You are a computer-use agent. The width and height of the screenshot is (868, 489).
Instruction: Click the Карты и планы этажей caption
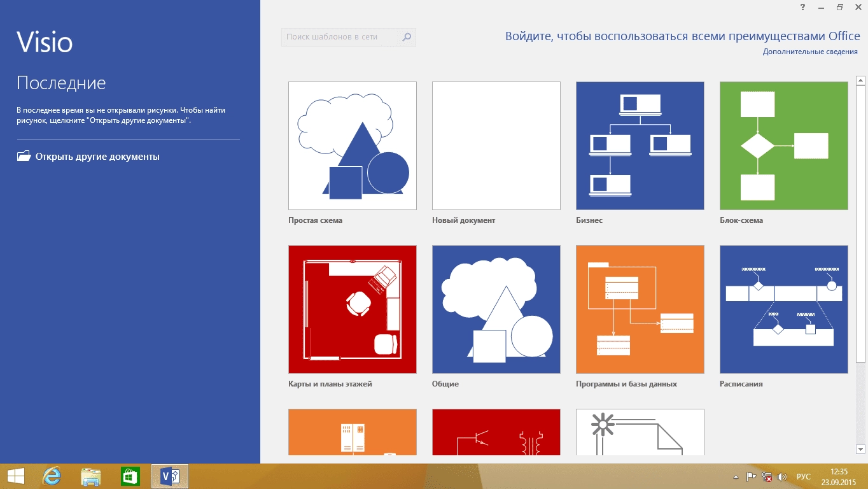[x=330, y=384]
